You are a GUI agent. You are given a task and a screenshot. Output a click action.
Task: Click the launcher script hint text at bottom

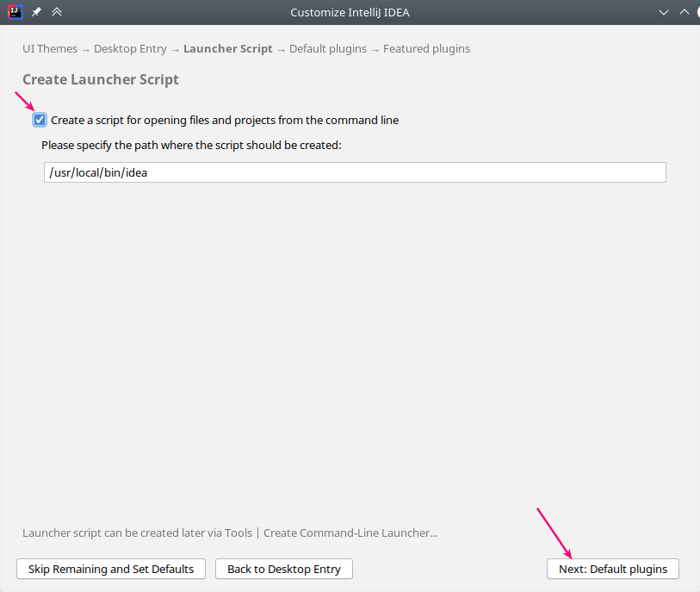tap(230, 533)
